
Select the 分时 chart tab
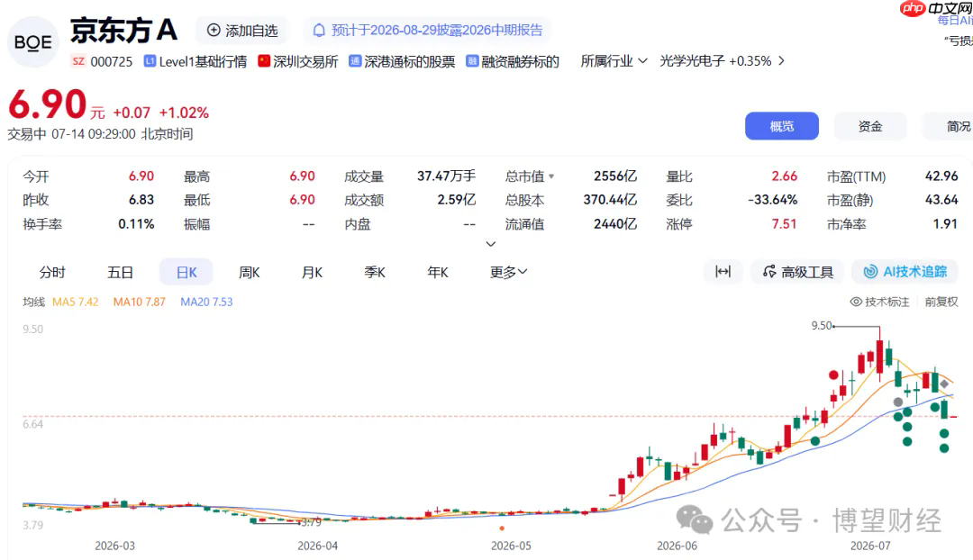[52, 272]
